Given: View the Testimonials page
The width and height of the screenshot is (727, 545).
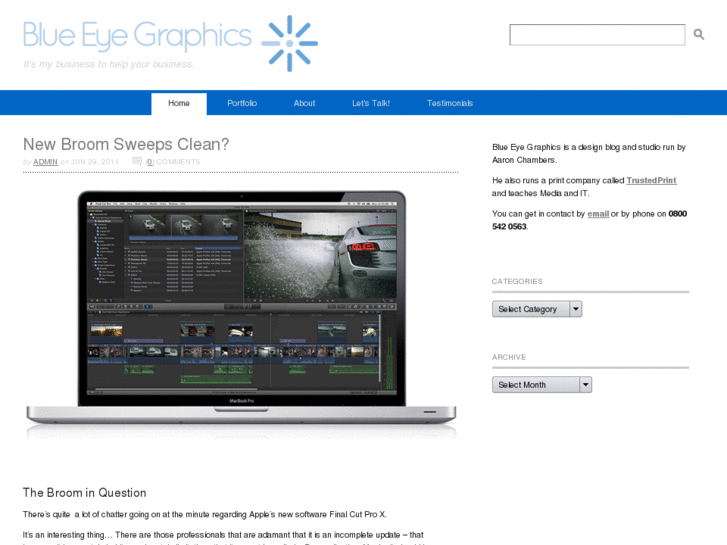Looking at the screenshot, I should click(x=450, y=103).
